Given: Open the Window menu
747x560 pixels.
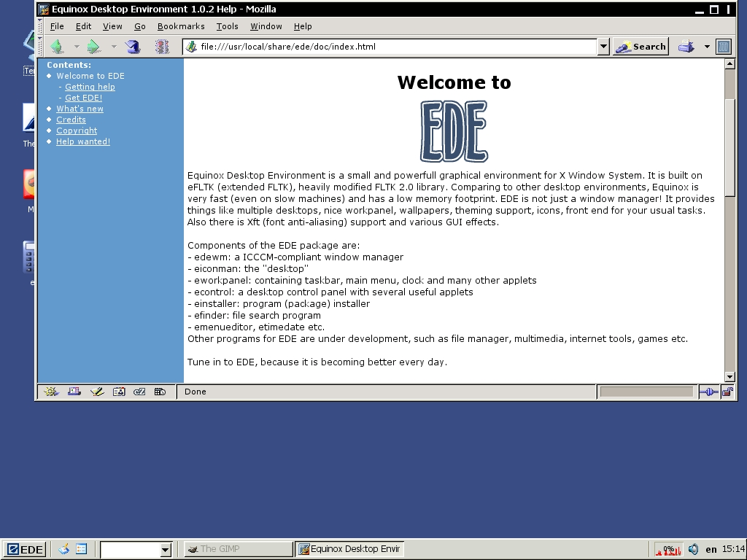Looking at the screenshot, I should (x=266, y=26).
